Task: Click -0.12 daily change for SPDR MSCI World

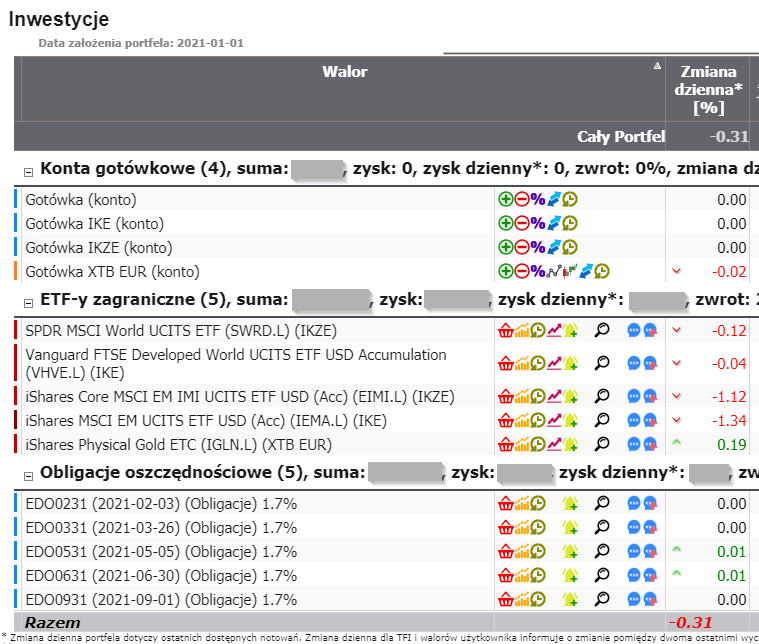Action: (x=729, y=331)
